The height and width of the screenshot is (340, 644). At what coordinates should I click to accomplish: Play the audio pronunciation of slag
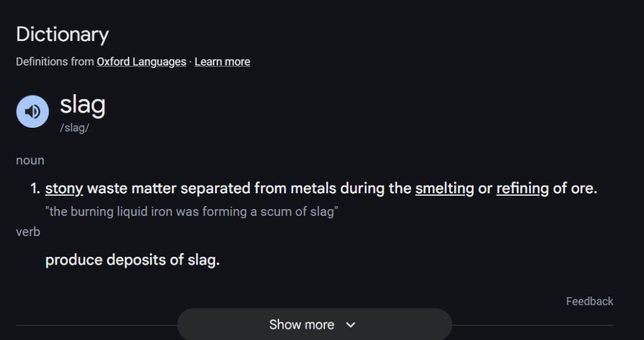coord(33,111)
